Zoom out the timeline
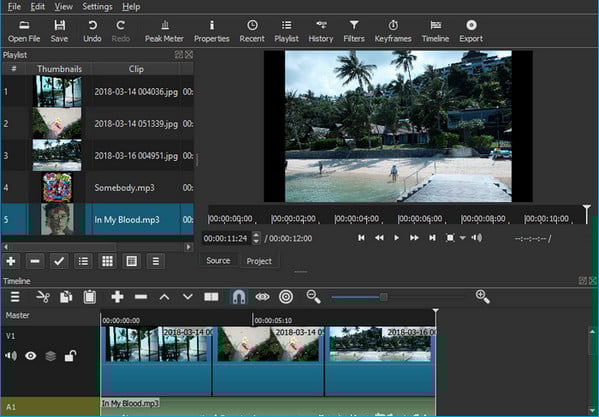Viewport: 599px width, 417px height. point(314,297)
